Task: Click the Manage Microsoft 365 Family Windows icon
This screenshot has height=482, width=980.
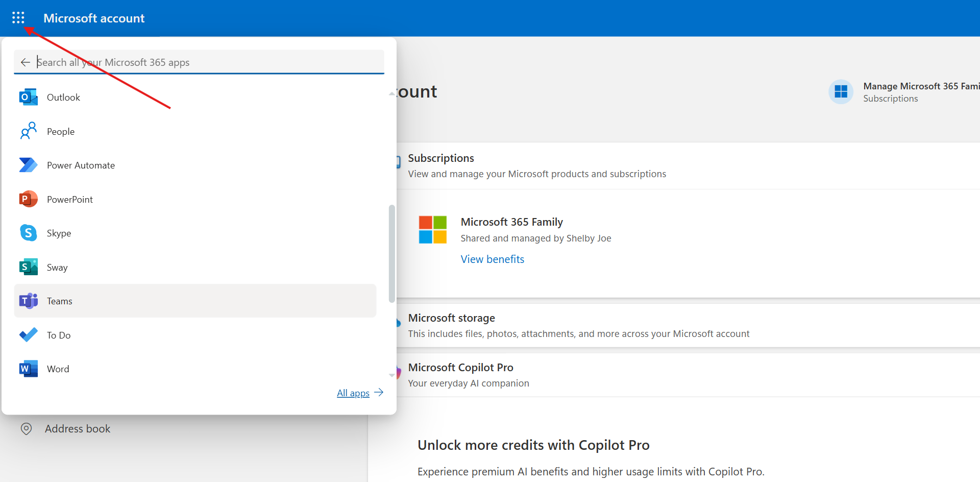Action: [x=841, y=92]
